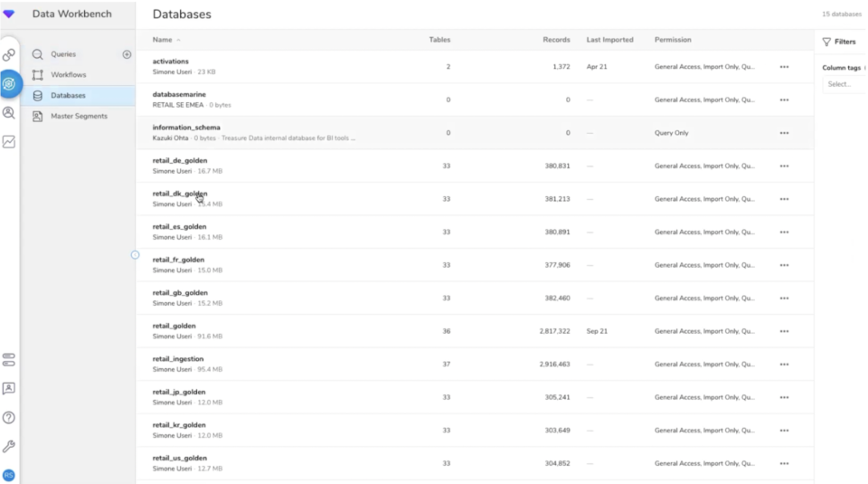Open three-dot menu for activations database

784,67
